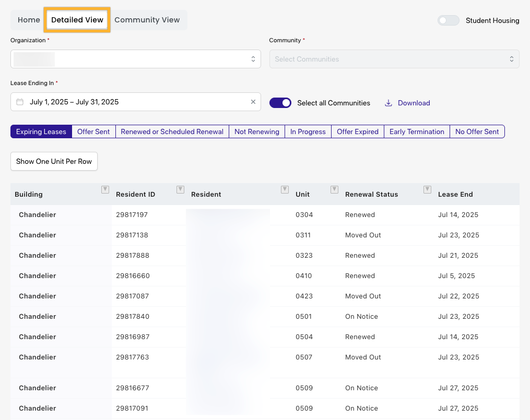Click the On Notice status for unit 0501

click(x=362, y=316)
